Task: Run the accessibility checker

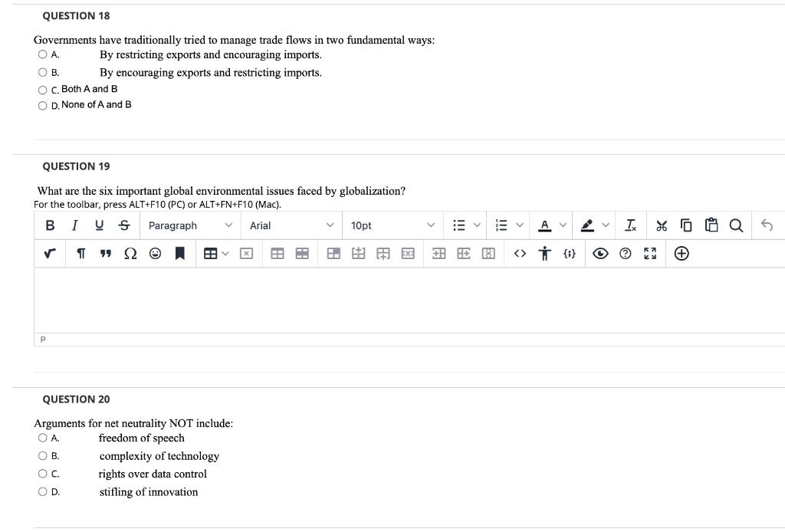Action: tap(545, 254)
